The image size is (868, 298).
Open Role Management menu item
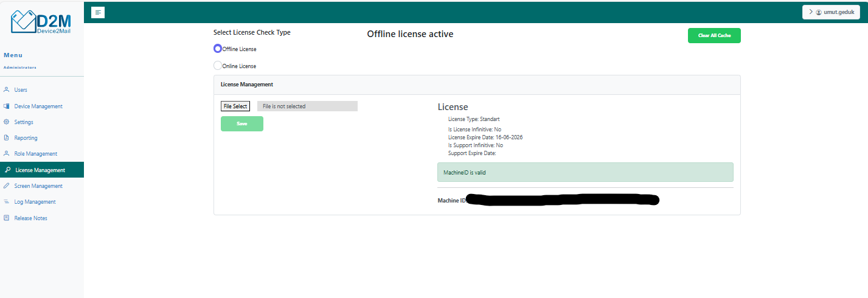[35, 154]
